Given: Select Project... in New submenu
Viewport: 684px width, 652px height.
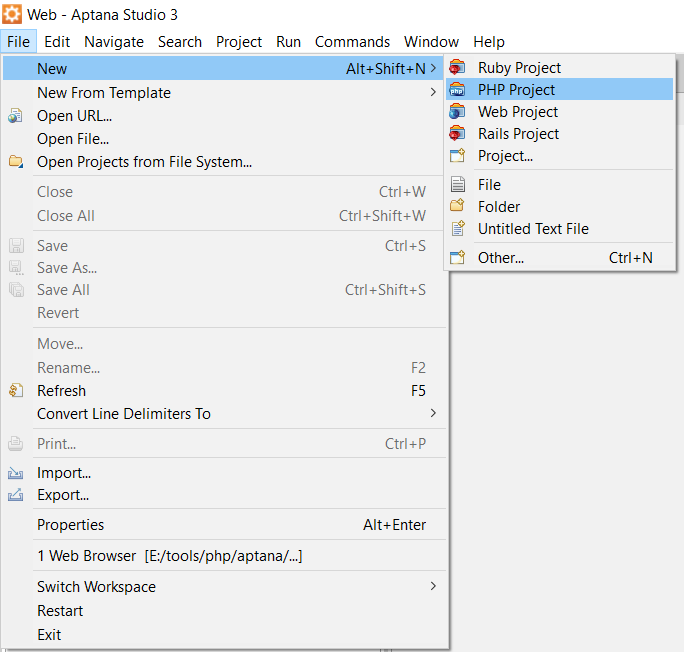Looking at the screenshot, I should [560, 156].
